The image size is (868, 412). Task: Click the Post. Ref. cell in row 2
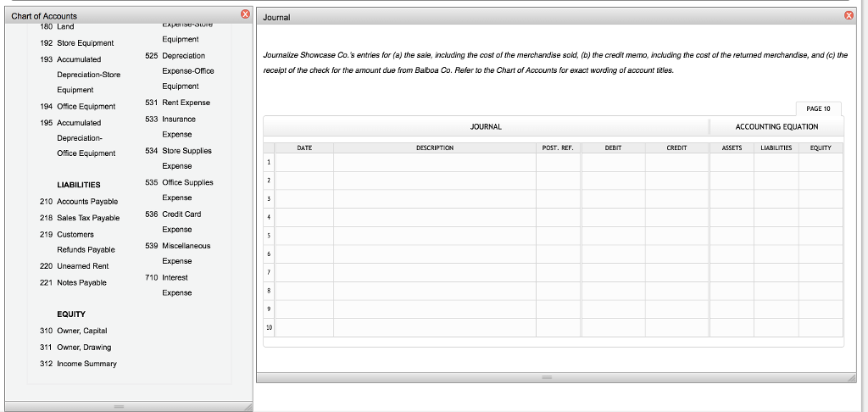tap(557, 181)
